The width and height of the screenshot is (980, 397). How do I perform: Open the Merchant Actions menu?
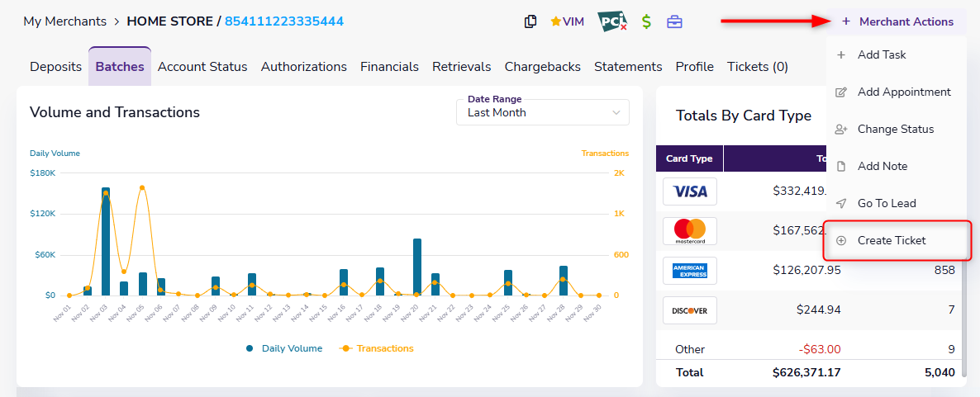point(897,21)
